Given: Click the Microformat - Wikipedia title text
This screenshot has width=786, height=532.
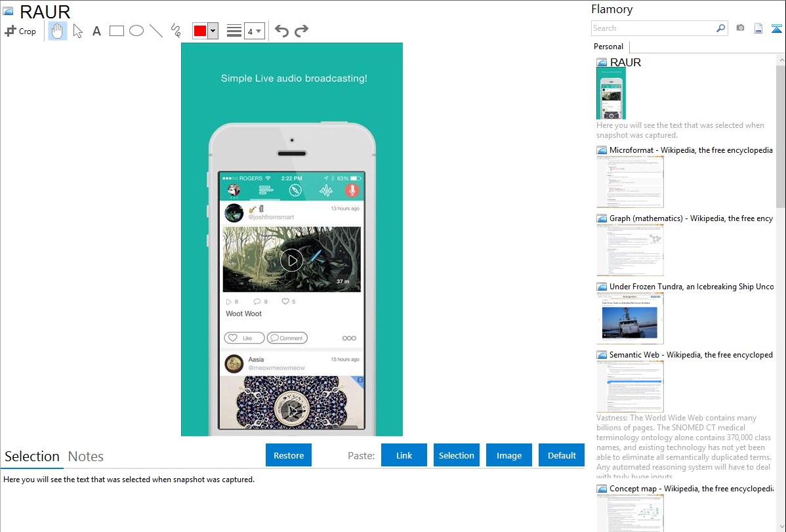Looking at the screenshot, I should 691,150.
